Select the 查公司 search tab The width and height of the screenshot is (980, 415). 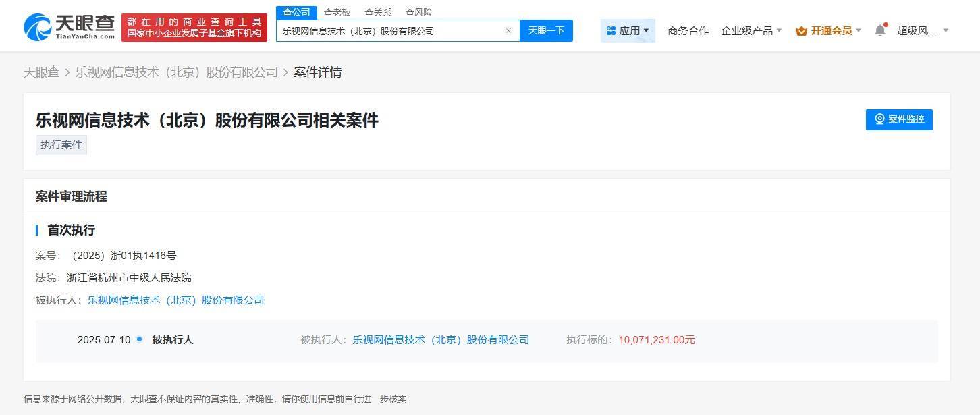296,12
